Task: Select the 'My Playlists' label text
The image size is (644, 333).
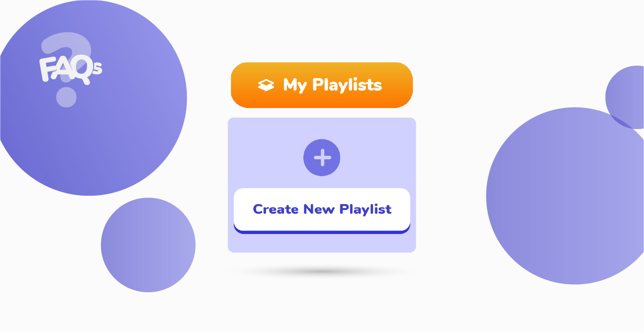Action: [x=332, y=85]
